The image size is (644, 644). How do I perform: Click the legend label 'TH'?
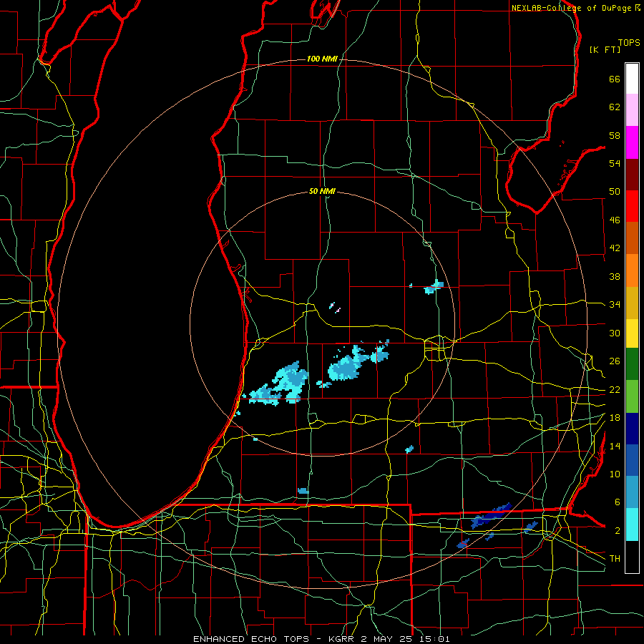(615, 559)
